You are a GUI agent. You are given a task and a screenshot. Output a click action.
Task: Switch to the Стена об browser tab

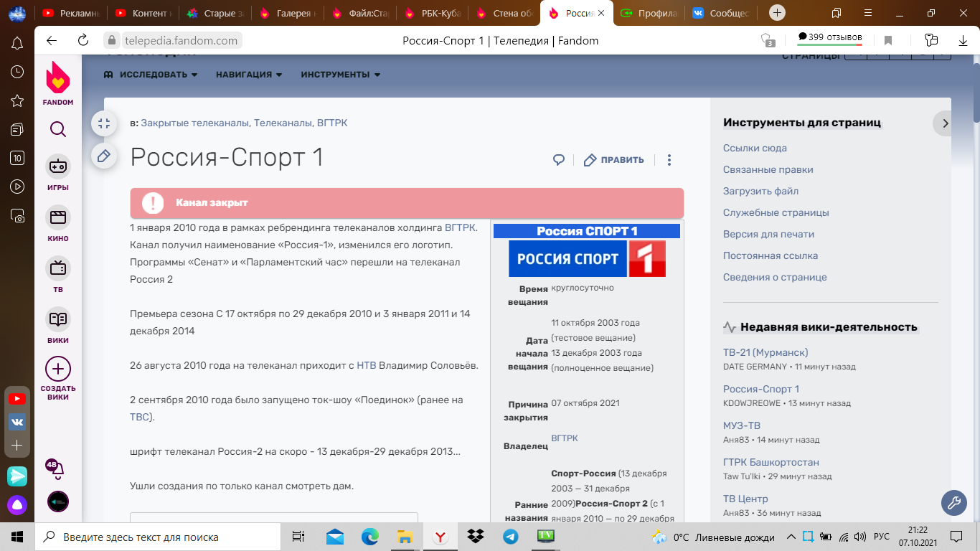[504, 13]
